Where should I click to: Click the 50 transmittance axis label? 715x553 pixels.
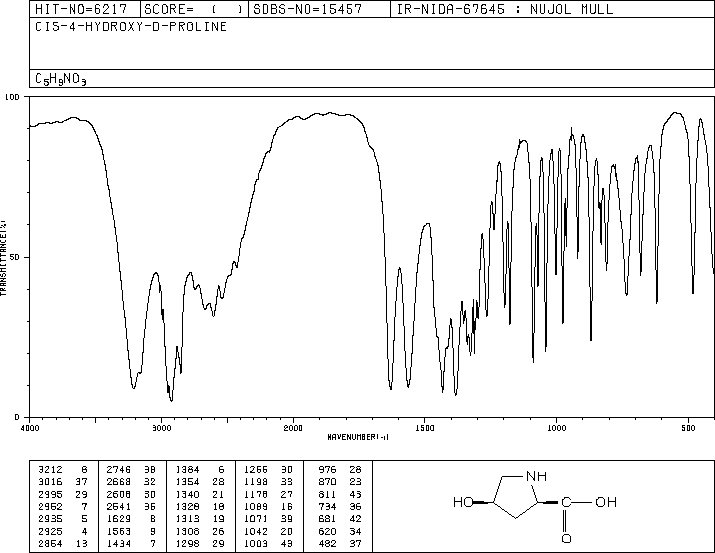click(x=15, y=258)
